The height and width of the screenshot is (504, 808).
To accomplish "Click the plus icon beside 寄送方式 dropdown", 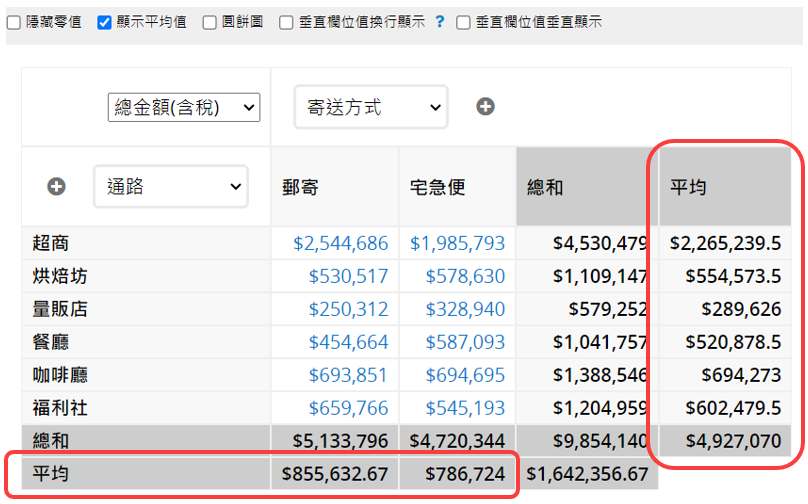I will [485, 106].
